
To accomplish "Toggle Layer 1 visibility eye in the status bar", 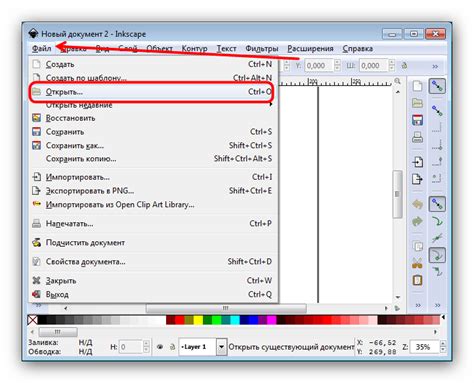I will coord(160,347).
